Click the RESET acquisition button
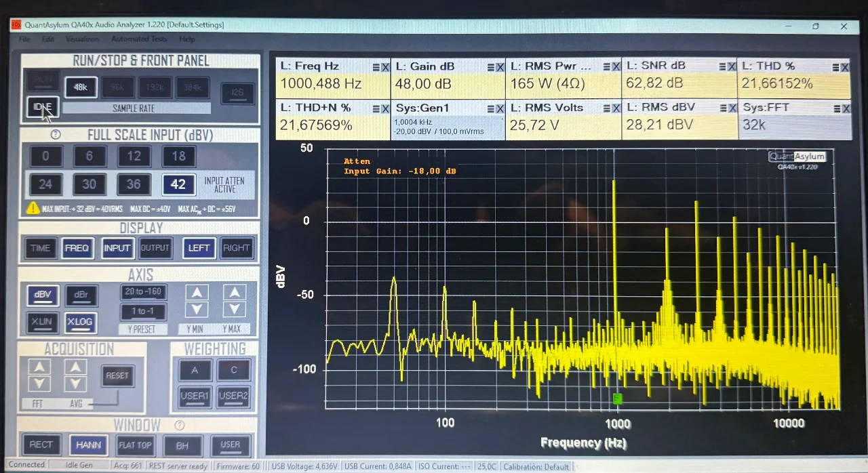 (117, 375)
